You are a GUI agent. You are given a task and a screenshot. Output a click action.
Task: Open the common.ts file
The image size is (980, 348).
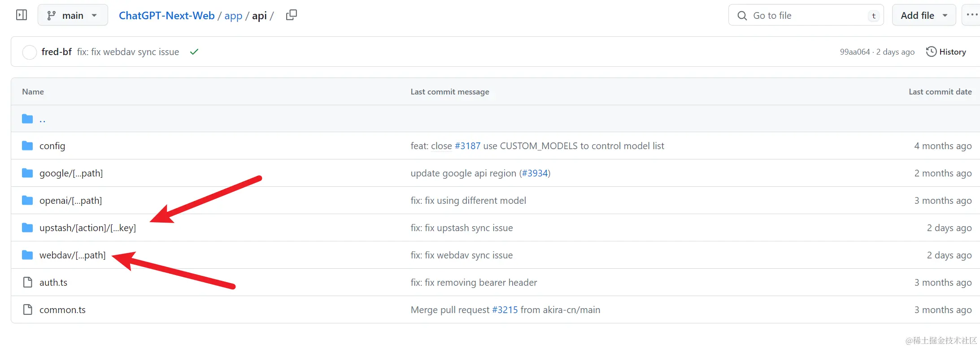pos(62,309)
